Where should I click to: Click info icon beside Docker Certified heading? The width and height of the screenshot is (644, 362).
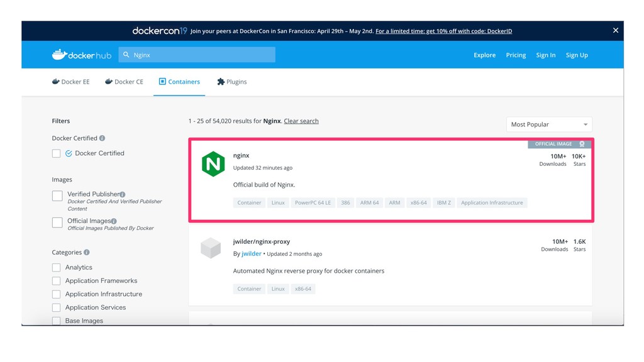(103, 138)
